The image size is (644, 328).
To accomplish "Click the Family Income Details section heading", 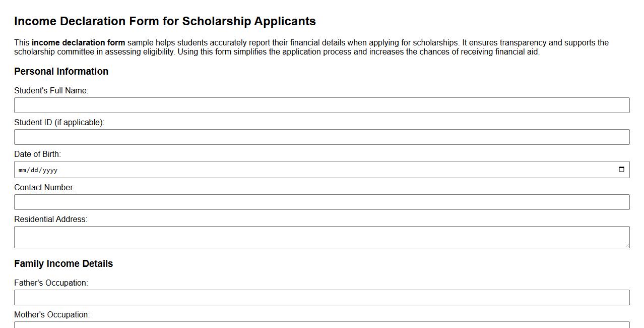I will (x=63, y=263).
